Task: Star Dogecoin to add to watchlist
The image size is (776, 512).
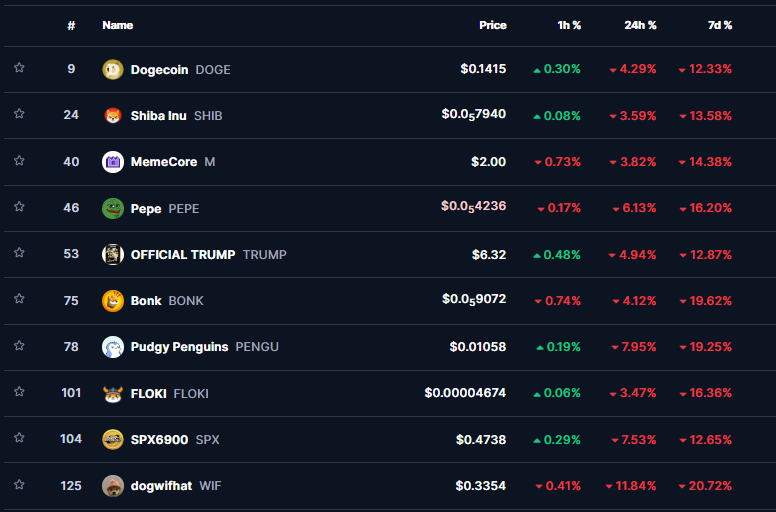Action: (19, 69)
